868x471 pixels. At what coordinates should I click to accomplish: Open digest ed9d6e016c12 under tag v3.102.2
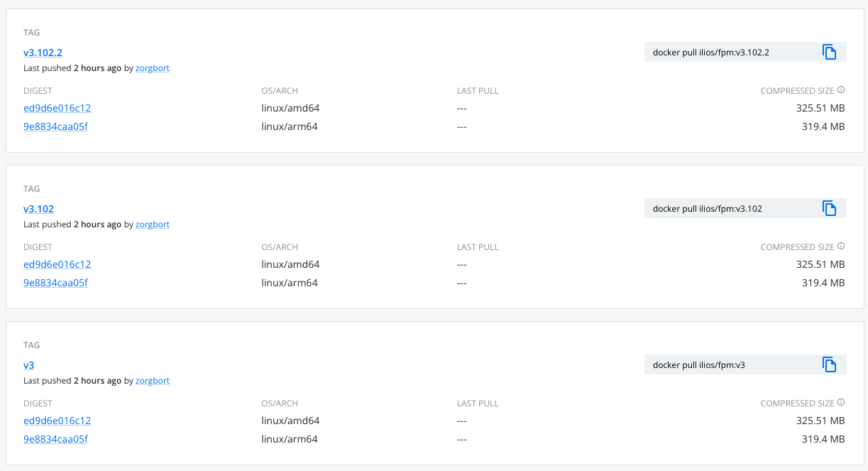(57, 108)
